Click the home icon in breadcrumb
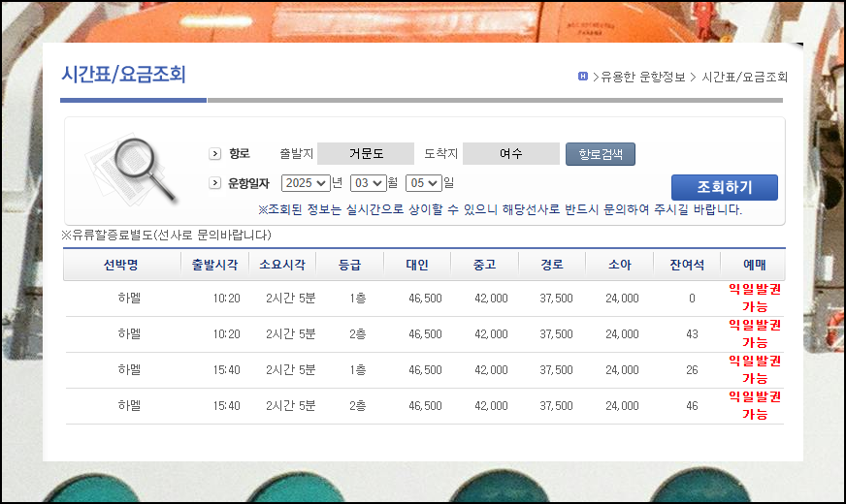The image size is (846, 504). point(582,77)
